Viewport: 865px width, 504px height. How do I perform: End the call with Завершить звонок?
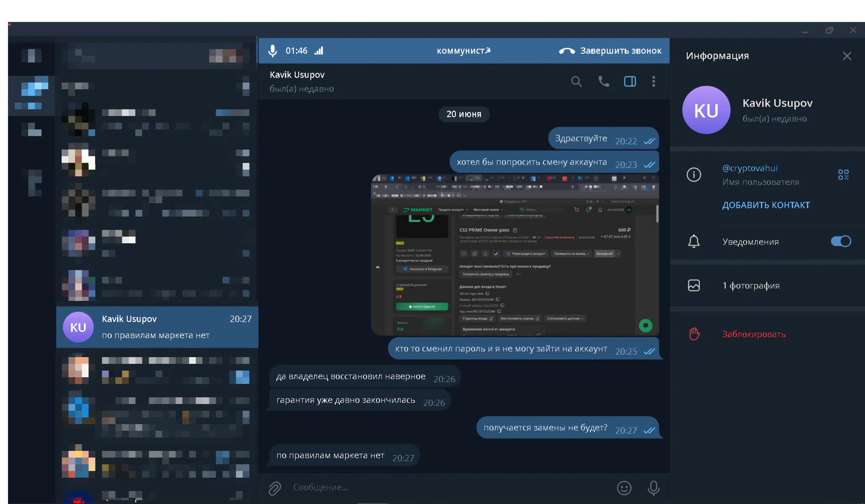610,51
